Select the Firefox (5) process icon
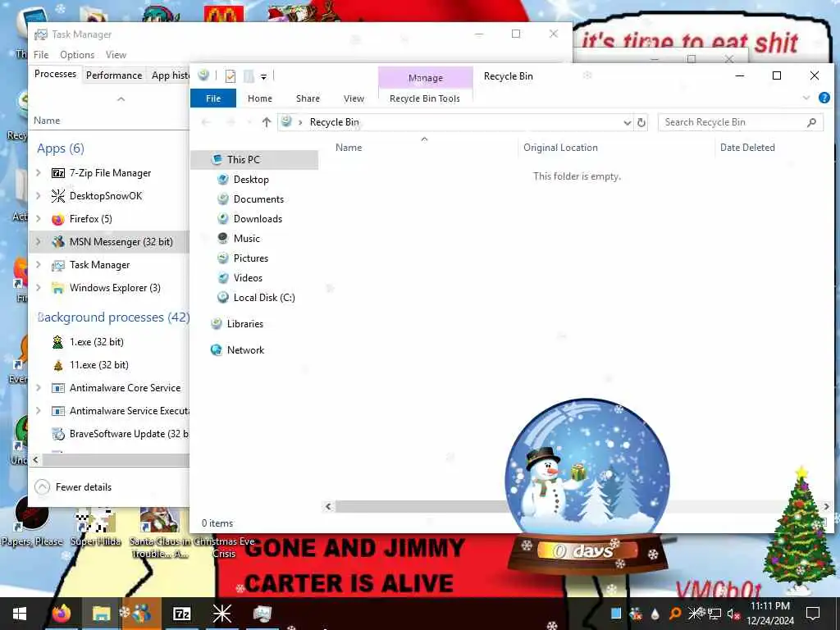Screen dimensions: 840x630 click(58, 219)
